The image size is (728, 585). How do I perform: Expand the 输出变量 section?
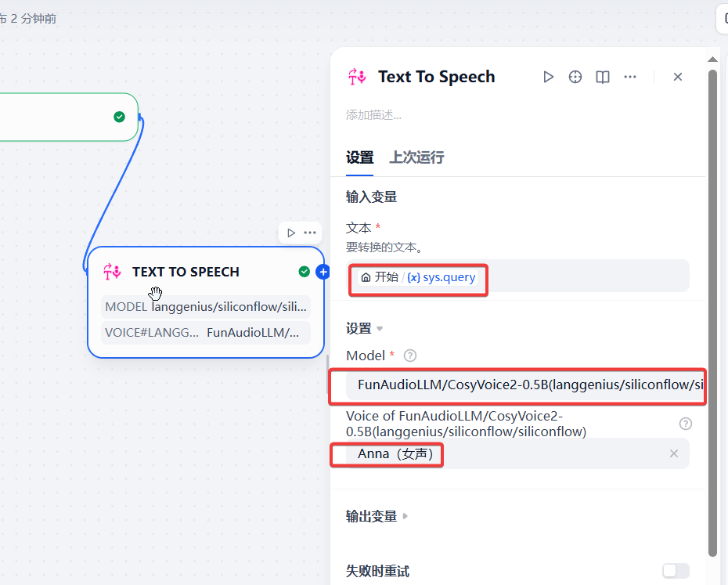pos(377,516)
